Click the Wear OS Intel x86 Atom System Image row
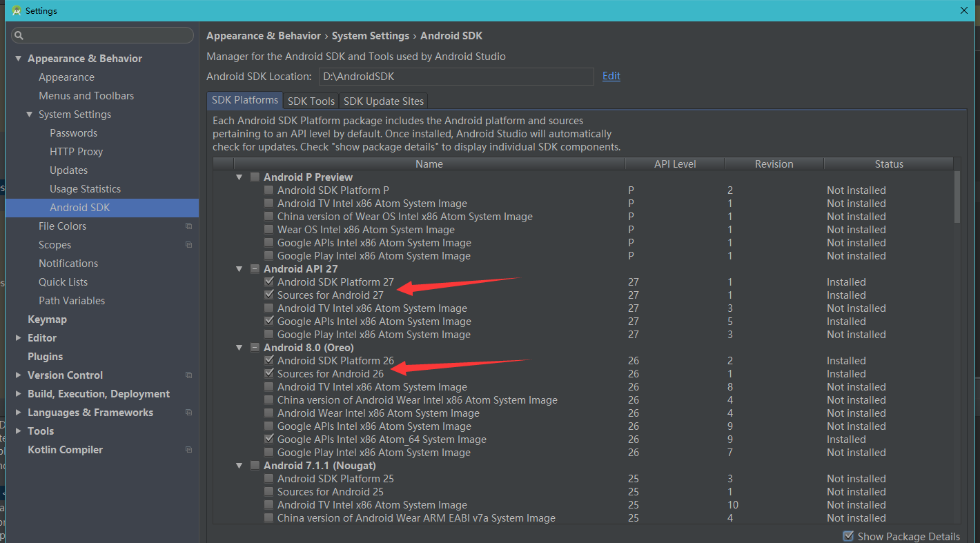980x543 pixels. pyautogui.click(x=583, y=230)
